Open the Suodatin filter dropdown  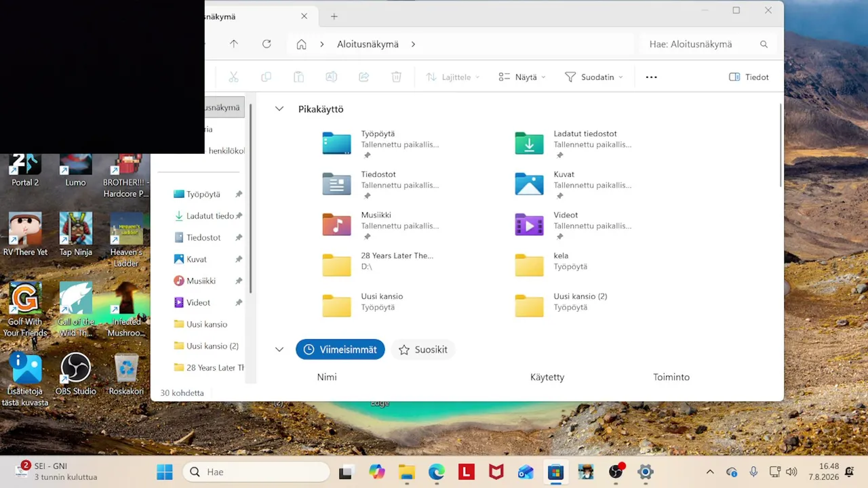pyautogui.click(x=593, y=77)
